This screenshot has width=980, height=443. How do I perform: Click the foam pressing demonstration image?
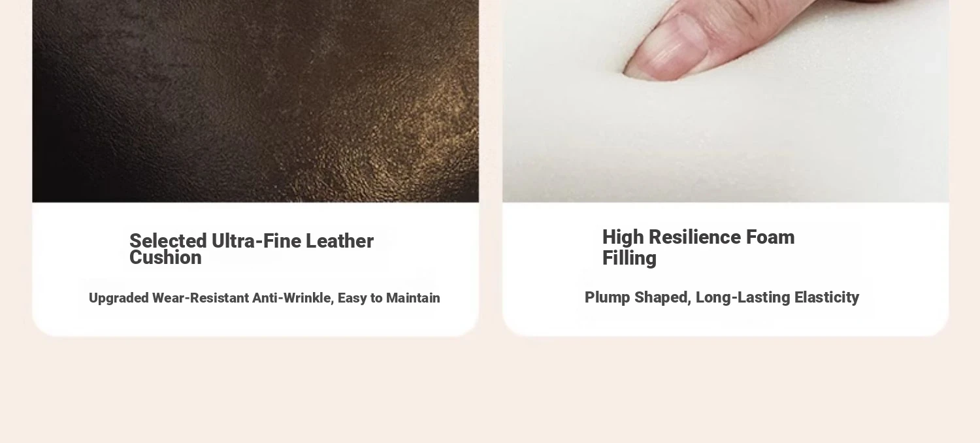coord(725,101)
